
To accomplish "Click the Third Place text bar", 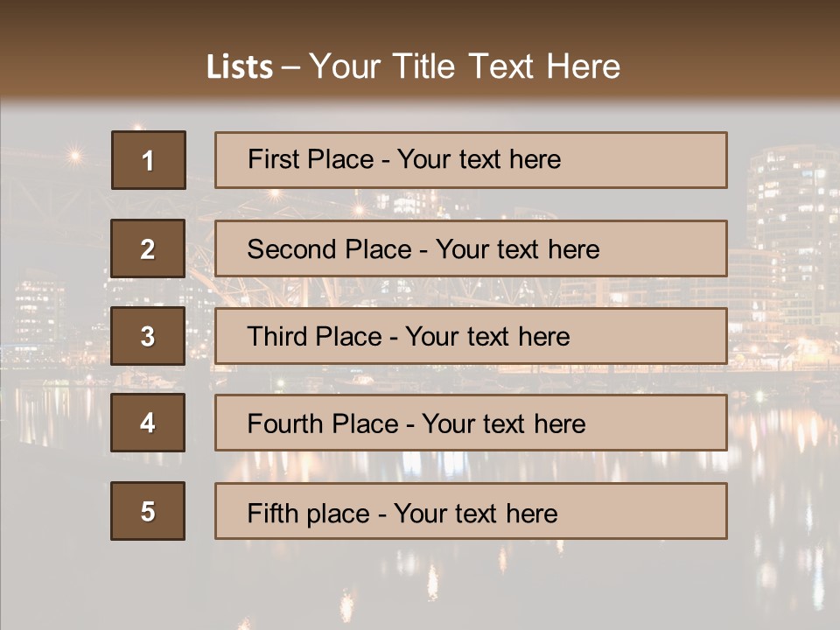I will pyautogui.click(x=471, y=336).
